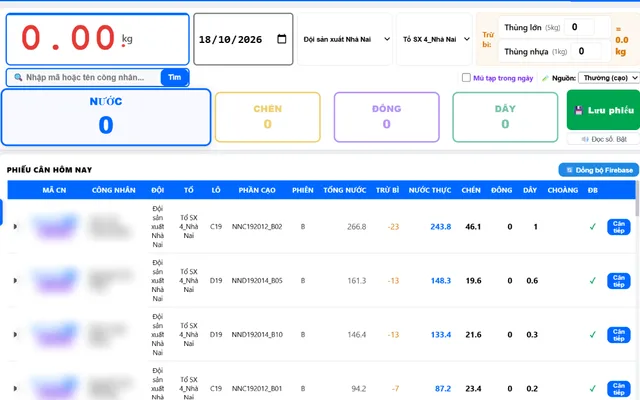Select the ĐÔNG weight card
The height and width of the screenshot is (400, 640).
tap(387, 117)
